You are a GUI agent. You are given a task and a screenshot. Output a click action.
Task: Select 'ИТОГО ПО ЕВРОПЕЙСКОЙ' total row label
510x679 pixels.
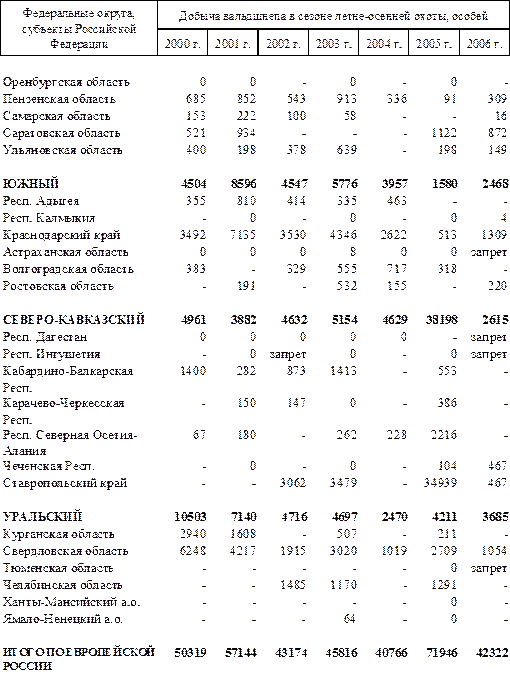click(x=78, y=652)
